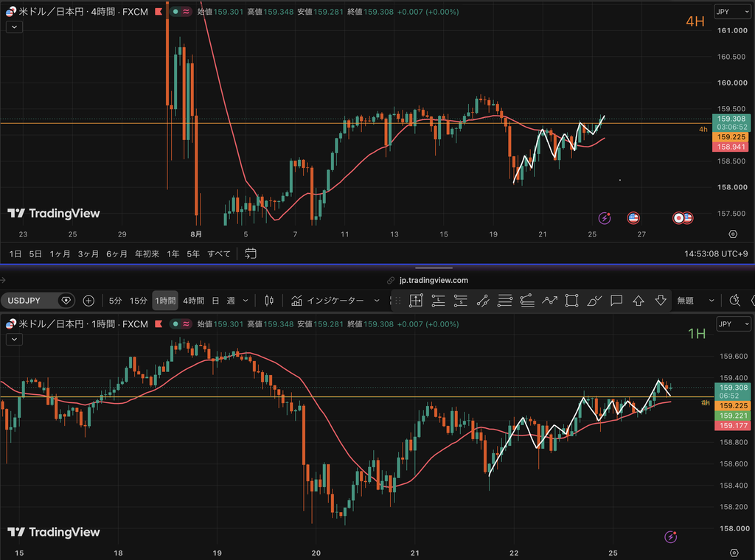The image size is (755, 560).
Task: Collapse the 4H chart legend chevron
Action: [15, 27]
